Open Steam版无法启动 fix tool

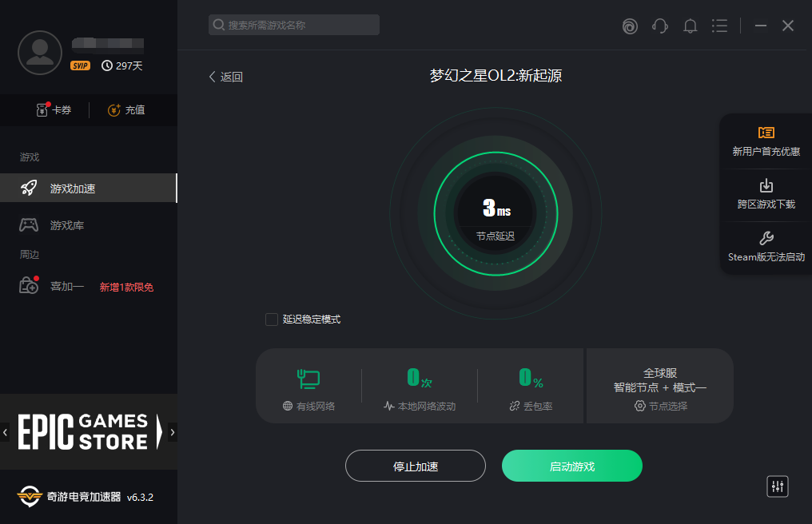pyautogui.click(x=766, y=247)
